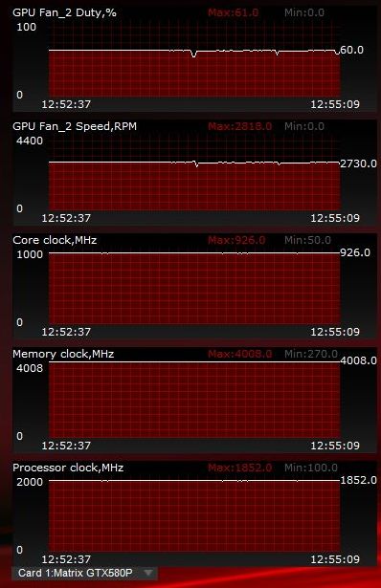The height and width of the screenshot is (588, 381).
Task: Click the 2730.0 current fan speed value
Action: tap(358, 163)
